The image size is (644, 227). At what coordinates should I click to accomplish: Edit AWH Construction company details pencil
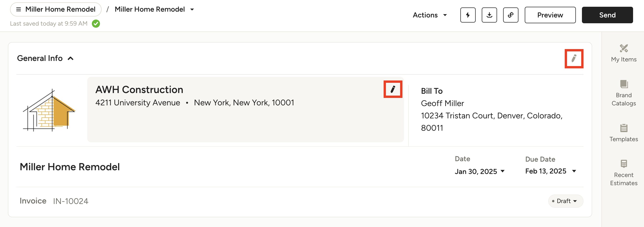click(x=393, y=89)
